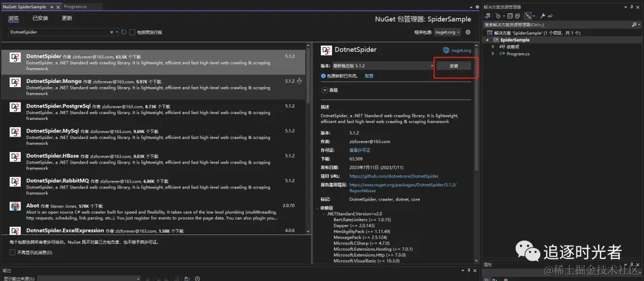This screenshot has height=281, width=644.
Task: Collapse all in Solution Explorer toolbar
Action: click(x=510, y=16)
